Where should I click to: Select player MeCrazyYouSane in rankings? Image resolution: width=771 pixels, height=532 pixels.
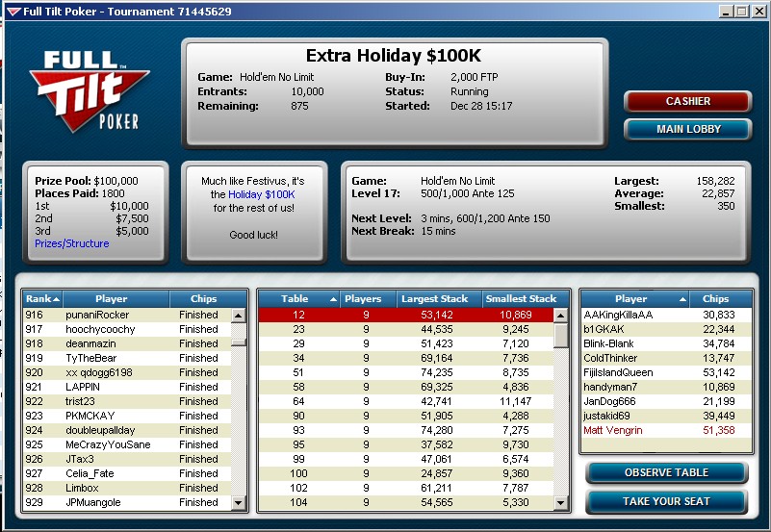127,444
